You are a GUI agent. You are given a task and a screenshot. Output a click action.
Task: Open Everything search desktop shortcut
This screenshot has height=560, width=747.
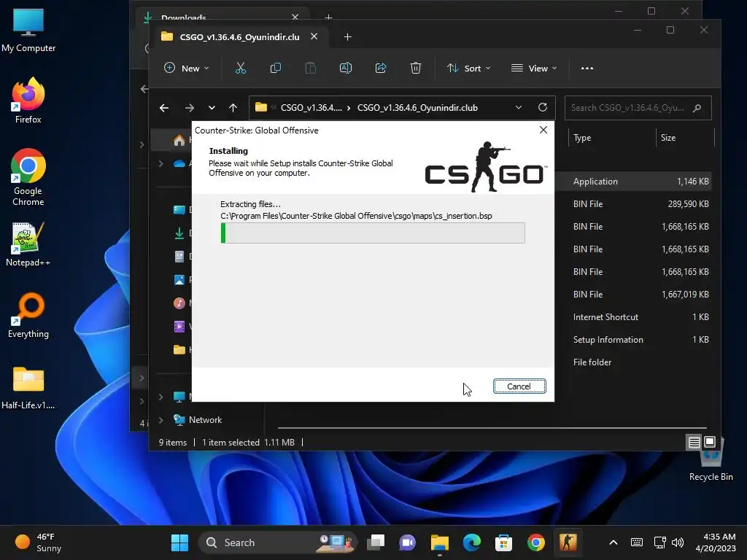28,315
